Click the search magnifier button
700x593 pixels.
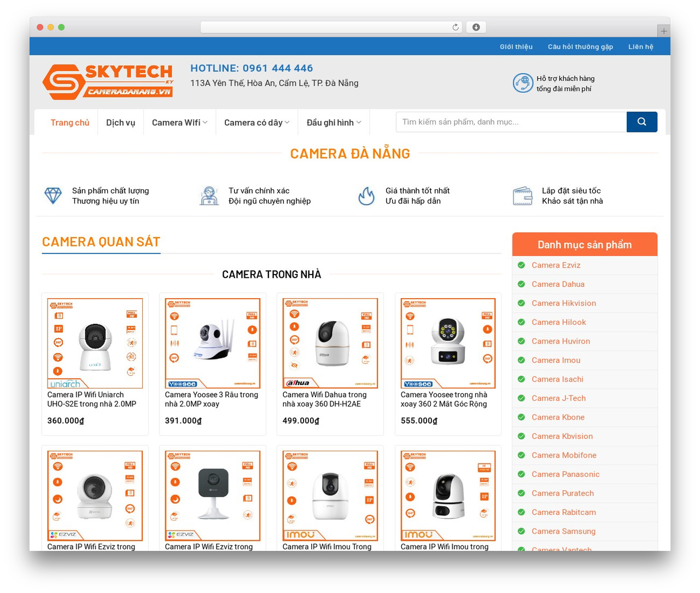click(642, 122)
